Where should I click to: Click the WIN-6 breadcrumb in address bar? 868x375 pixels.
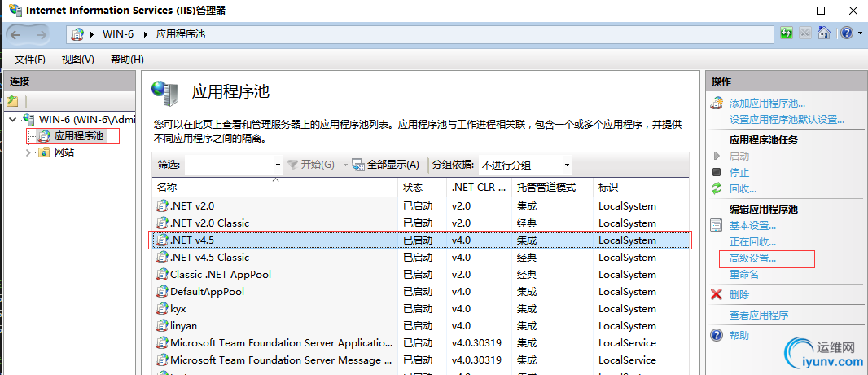click(118, 33)
